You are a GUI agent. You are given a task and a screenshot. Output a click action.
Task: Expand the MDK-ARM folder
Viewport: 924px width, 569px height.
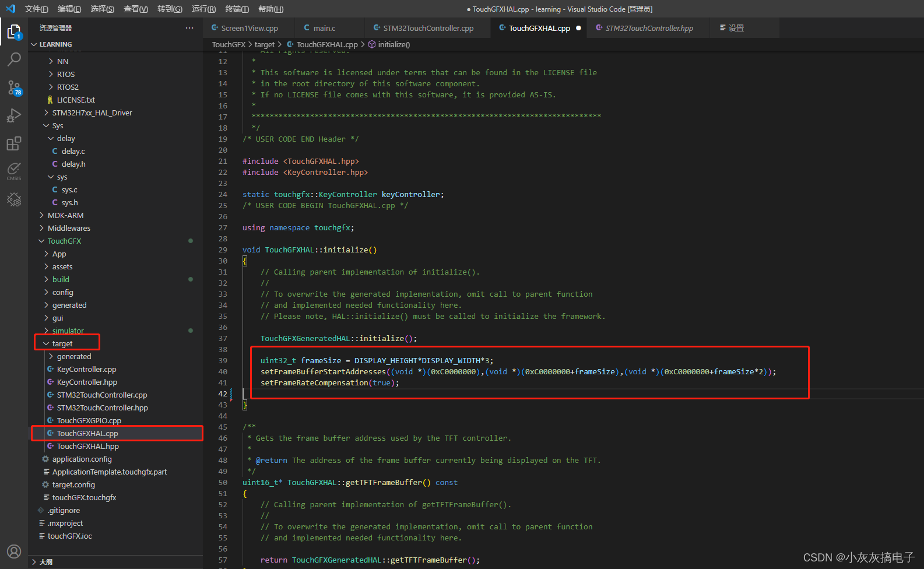click(65, 215)
